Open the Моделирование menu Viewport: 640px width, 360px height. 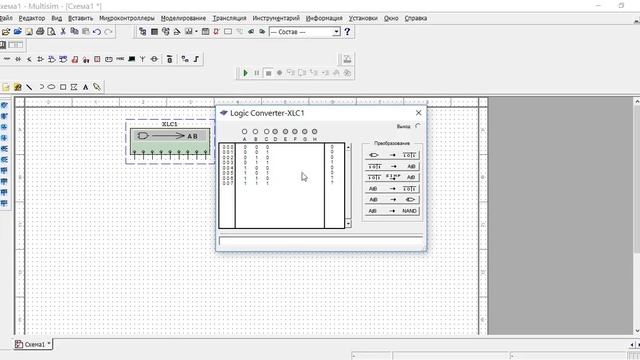click(183, 18)
